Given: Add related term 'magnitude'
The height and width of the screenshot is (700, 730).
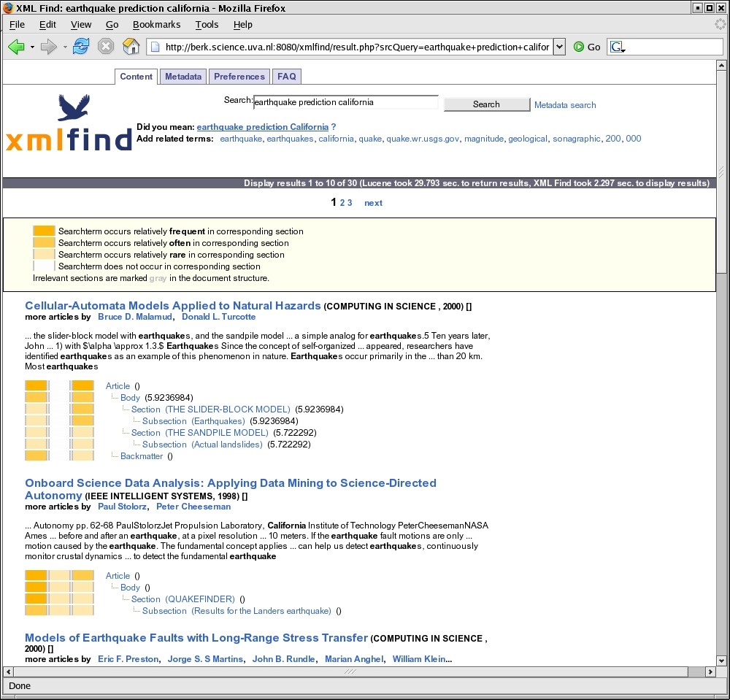Looking at the screenshot, I should [x=484, y=138].
